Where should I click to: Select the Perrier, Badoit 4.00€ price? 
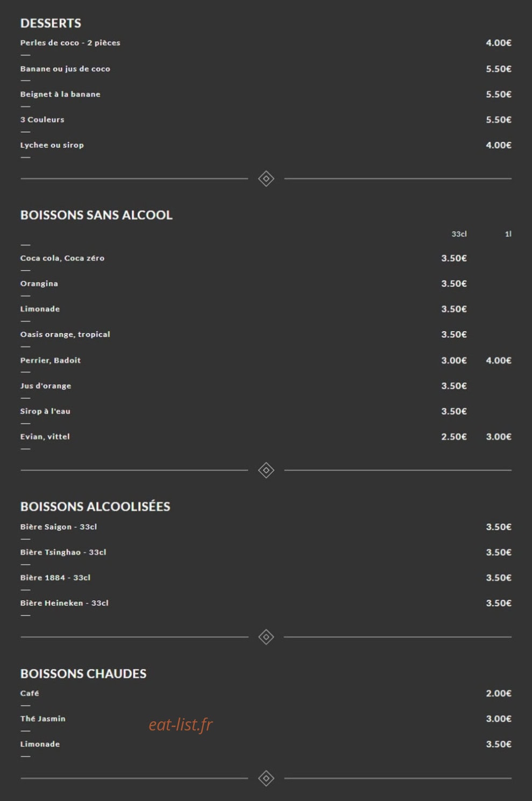coord(499,360)
